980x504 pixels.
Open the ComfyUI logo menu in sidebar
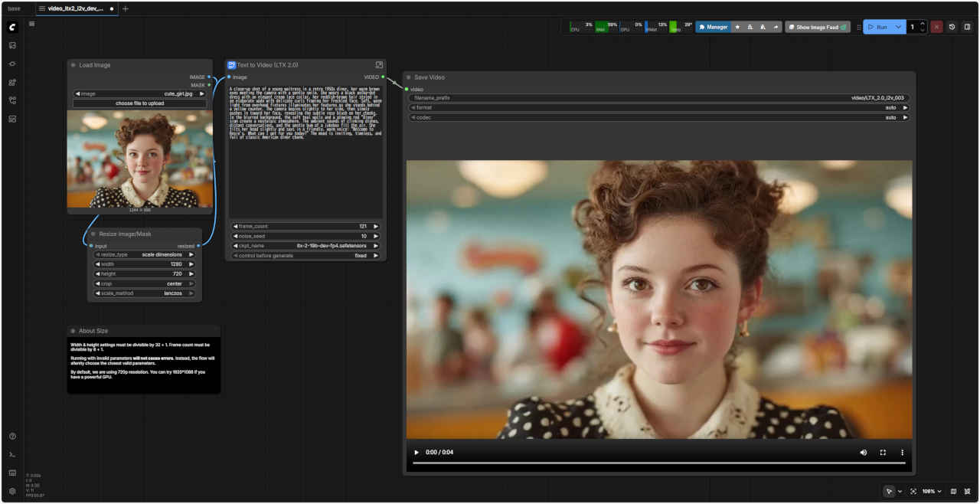12,28
